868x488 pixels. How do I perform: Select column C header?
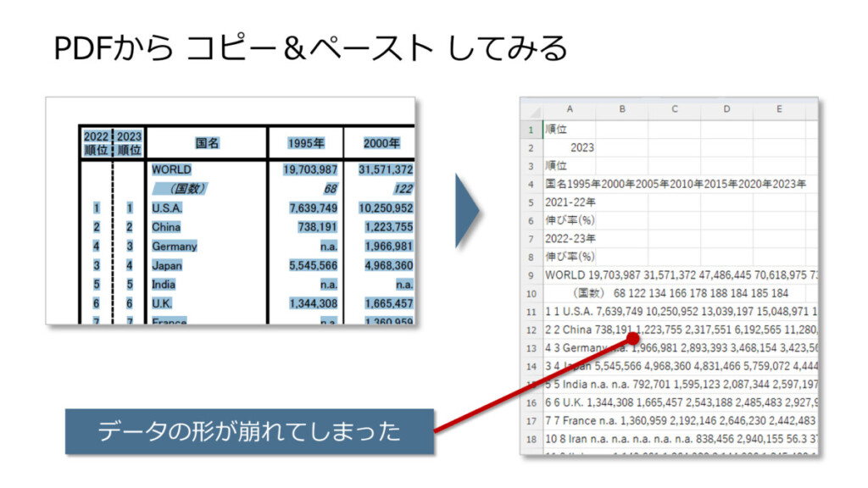(674, 109)
